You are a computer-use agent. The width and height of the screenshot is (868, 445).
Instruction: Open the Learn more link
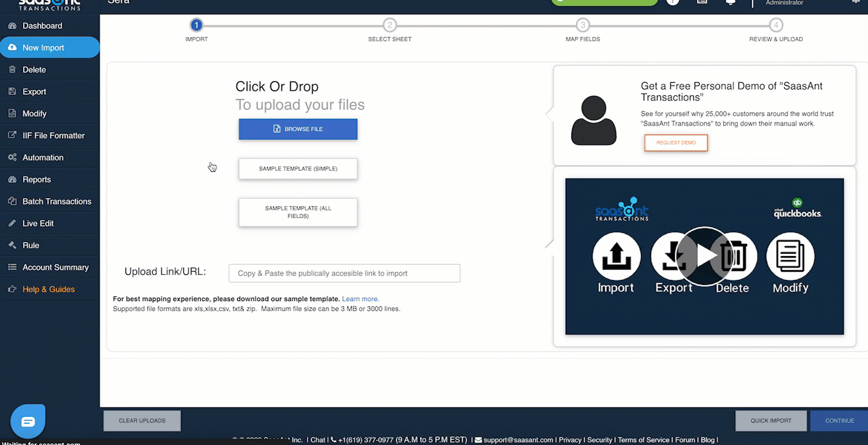click(361, 299)
